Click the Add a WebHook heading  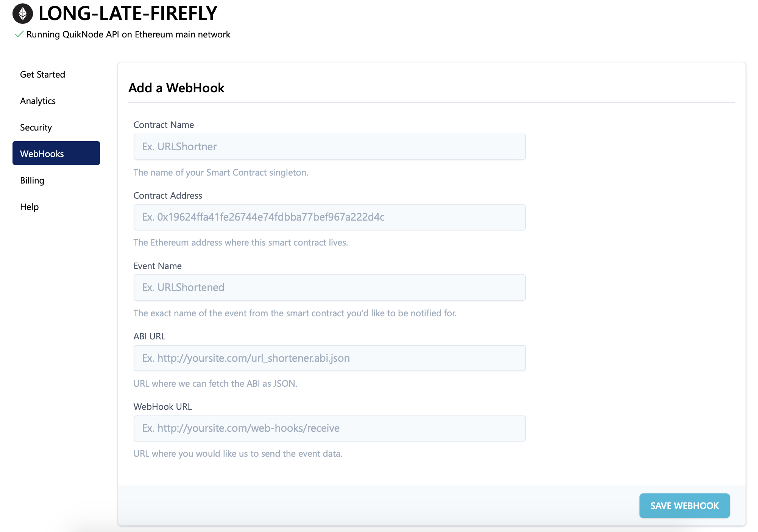point(176,88)
